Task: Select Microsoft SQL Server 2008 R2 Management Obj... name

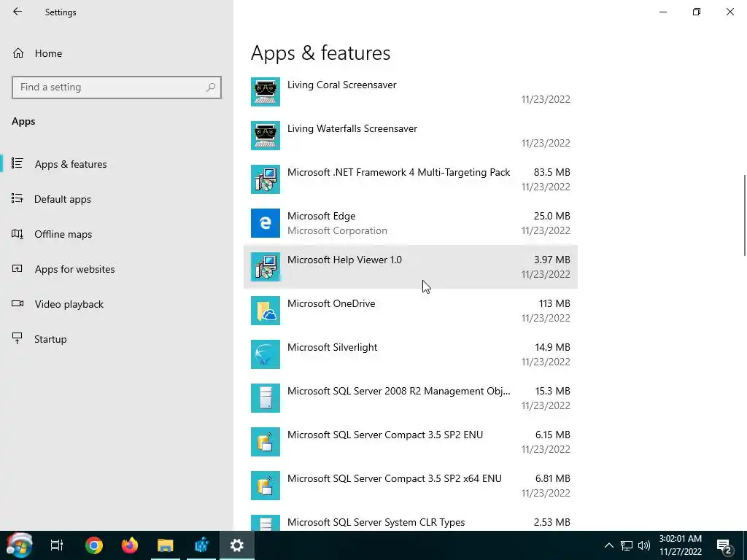Action: point(399,392)
